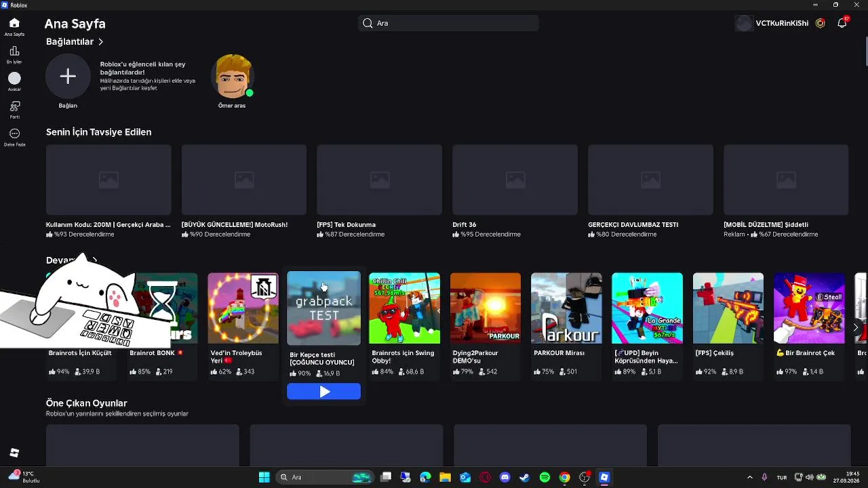The width and height of the screenshot is (868, 488).
Task: Click the MotoRush placeholder thumbnail
Action: pos(243,180)
